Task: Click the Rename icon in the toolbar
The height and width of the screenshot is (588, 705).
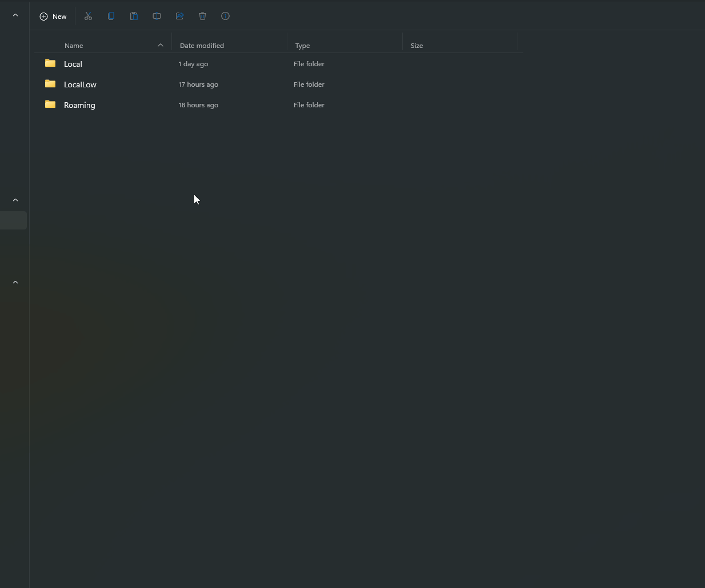Action: 157,17
